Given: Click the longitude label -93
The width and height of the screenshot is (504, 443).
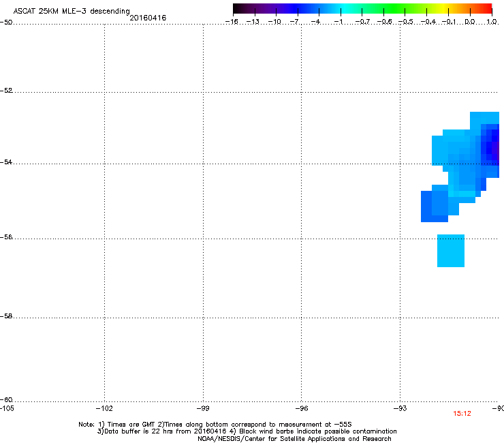Looking at the screenshot, I should coord(400,408).
